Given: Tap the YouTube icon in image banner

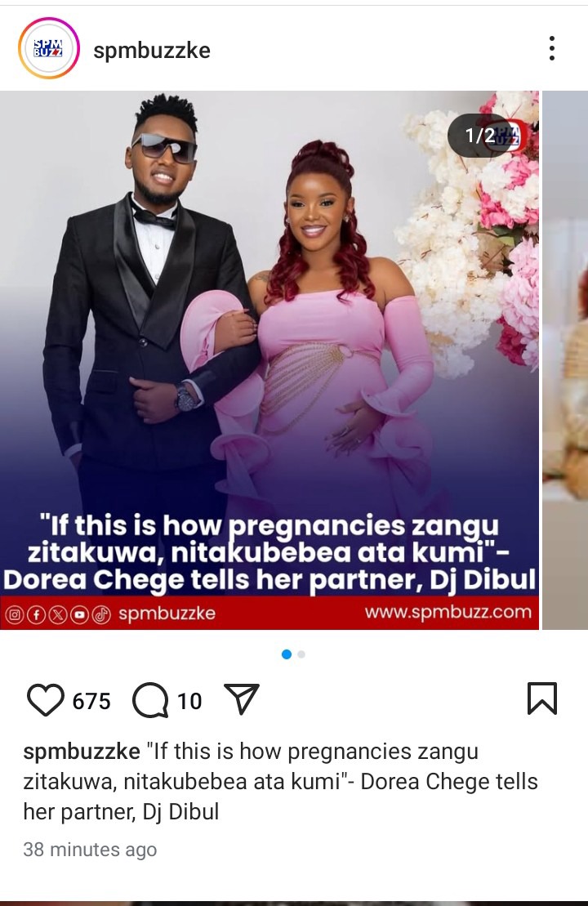Looking at the screenshot, I should (x=80, y=615).
